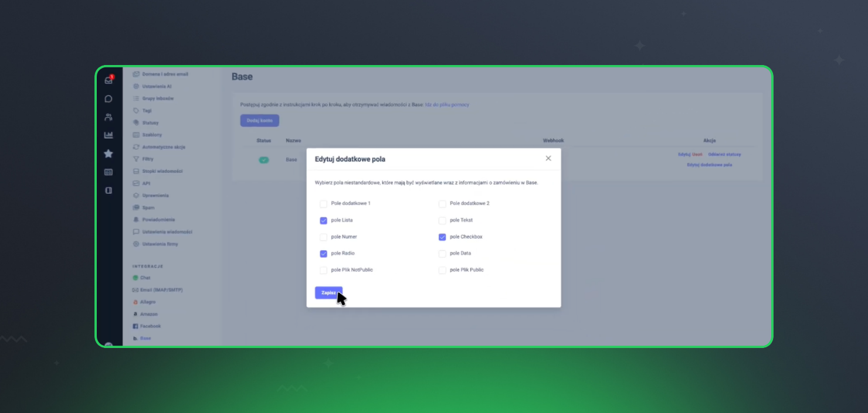
Task: Uncheck the pole Checkbox option
Action: click(x=442, y=237)
